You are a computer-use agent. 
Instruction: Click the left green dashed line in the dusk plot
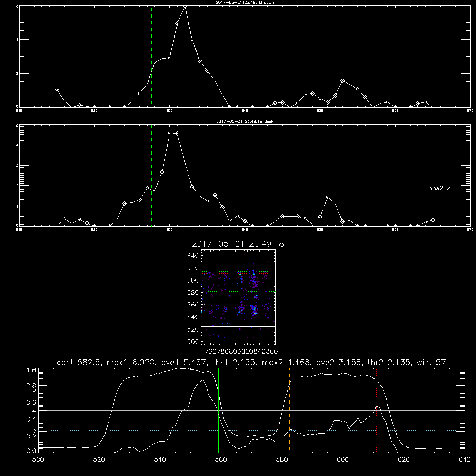click(151, 175)
